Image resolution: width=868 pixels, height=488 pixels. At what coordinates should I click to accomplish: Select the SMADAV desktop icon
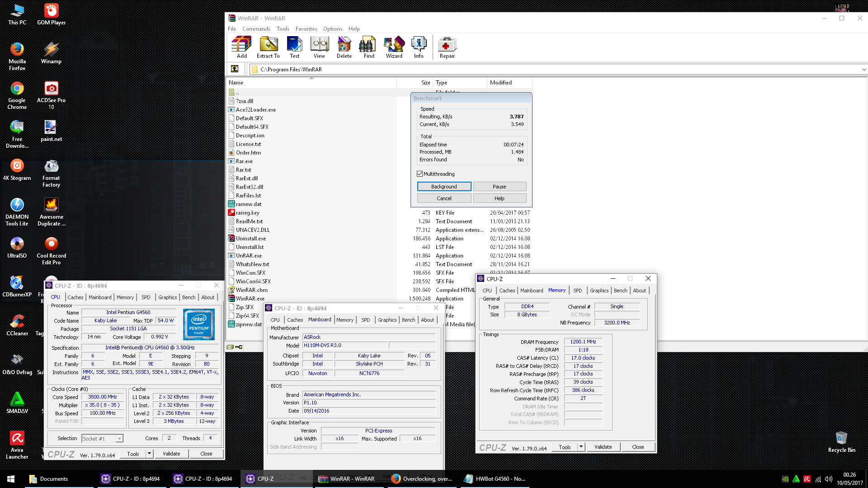(x=17, y=403)
